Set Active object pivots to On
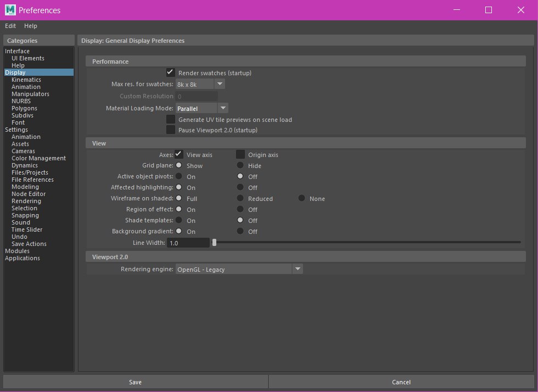The image size is (538, 392). coord(179,176)
